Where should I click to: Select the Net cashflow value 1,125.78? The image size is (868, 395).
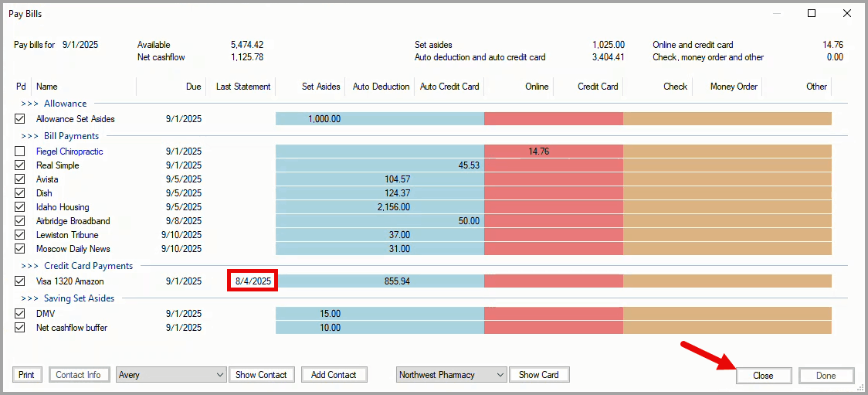coord(247,57)
